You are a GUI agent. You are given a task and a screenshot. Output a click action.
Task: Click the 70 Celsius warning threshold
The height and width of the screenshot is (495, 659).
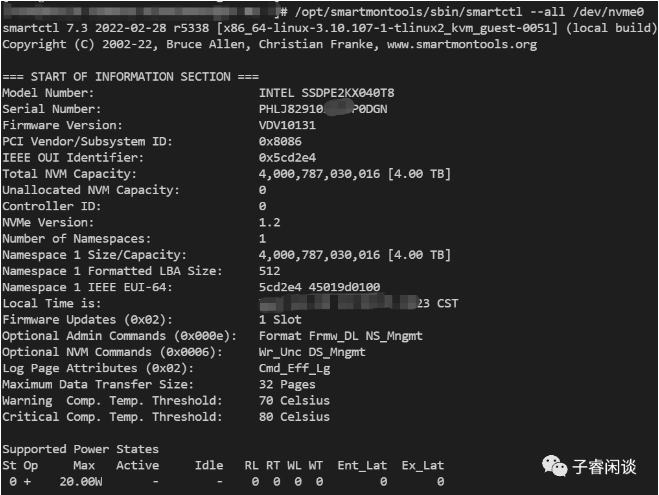294,400
